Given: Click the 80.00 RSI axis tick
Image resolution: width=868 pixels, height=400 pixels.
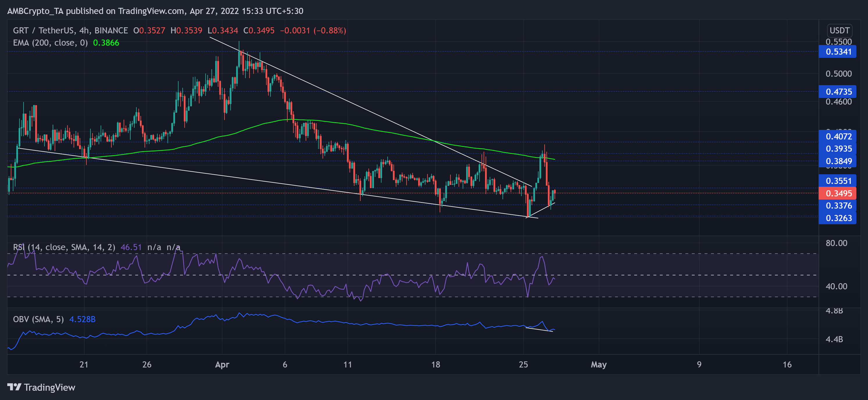Looking at the screenshot, I should [x=836, y=243].
